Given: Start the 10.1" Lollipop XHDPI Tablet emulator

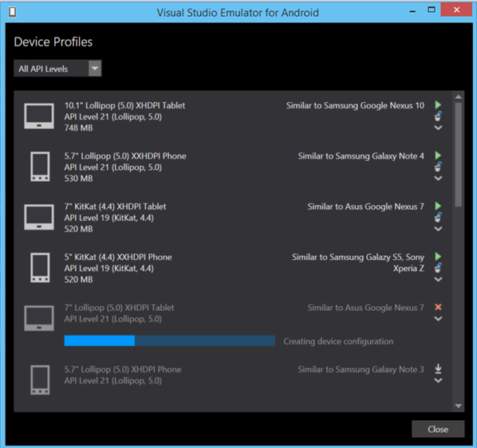Looking at the screenshot, I should click(438, 105).
